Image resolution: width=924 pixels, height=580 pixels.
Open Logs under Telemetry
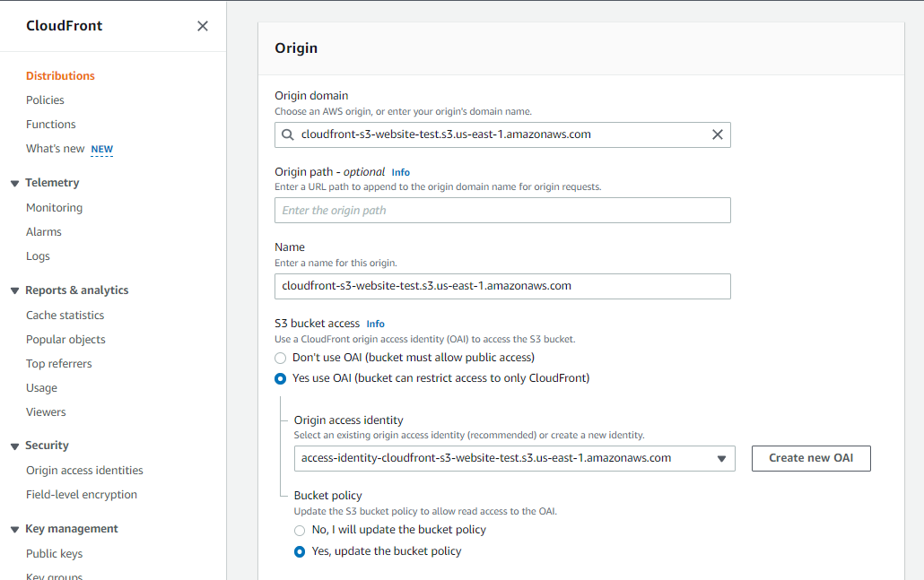[x=38, y=256]
